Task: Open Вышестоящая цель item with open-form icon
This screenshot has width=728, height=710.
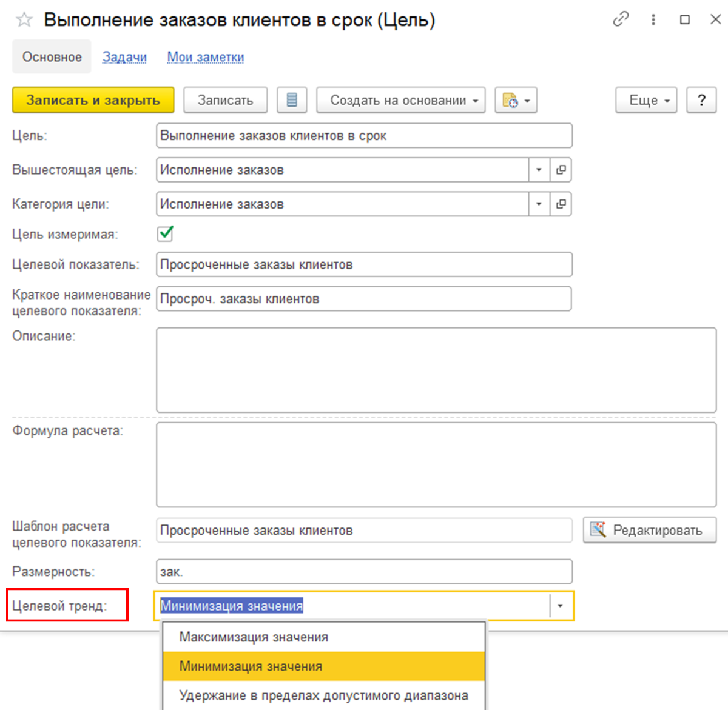Action: (561, 170)
